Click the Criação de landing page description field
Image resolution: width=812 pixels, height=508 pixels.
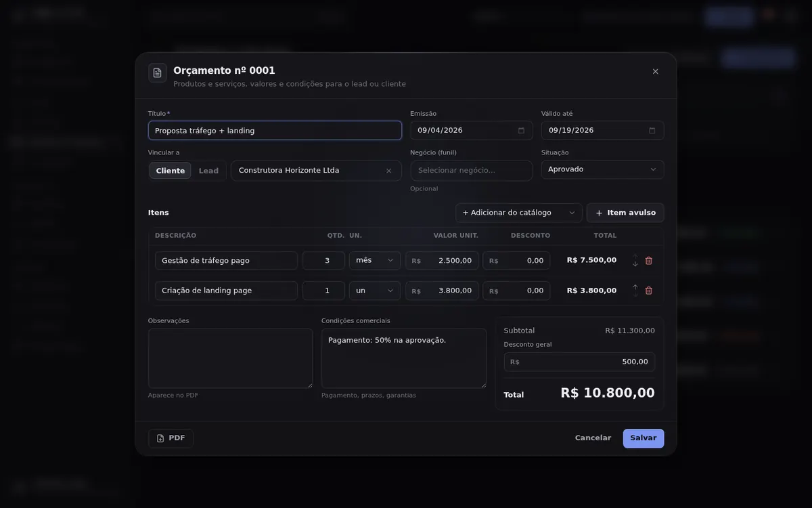pyautogui.click(x=226, y=291)
